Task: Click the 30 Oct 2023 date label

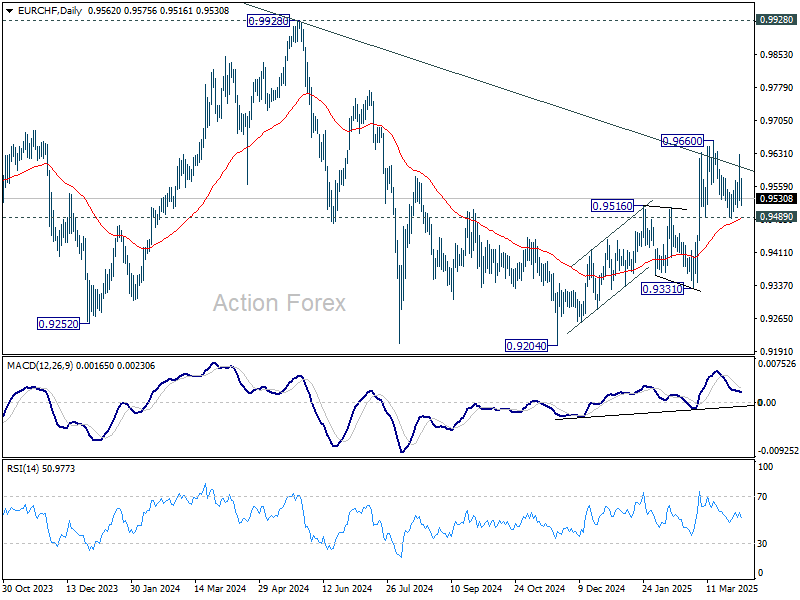Action: click(28, 588)
